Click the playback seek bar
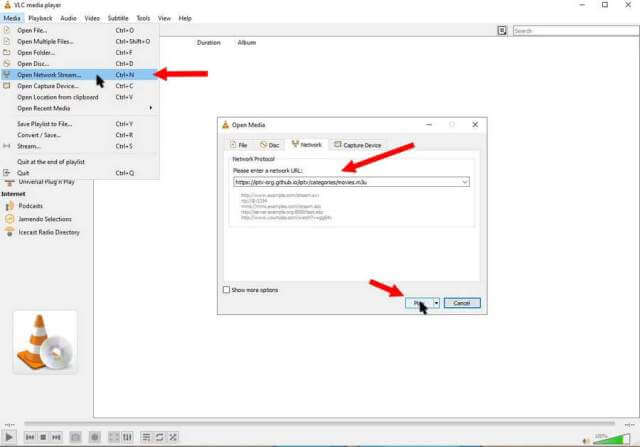640x447 pixels. tap(319, 423)
